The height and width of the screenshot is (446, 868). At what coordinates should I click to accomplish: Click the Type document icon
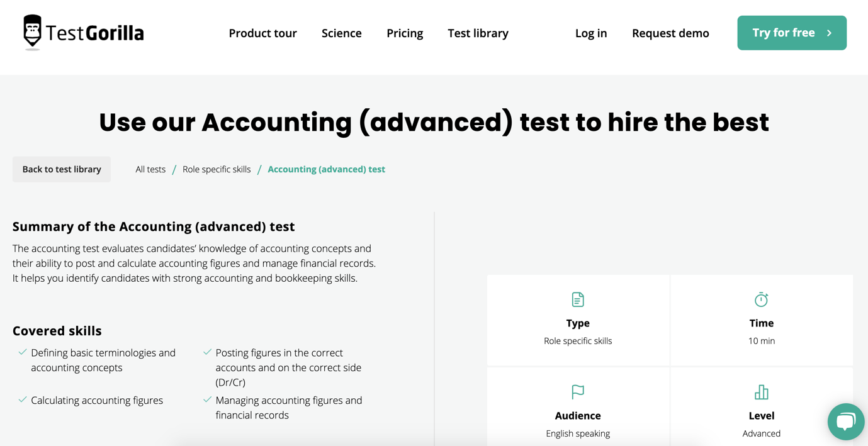[x=577, y=299]
